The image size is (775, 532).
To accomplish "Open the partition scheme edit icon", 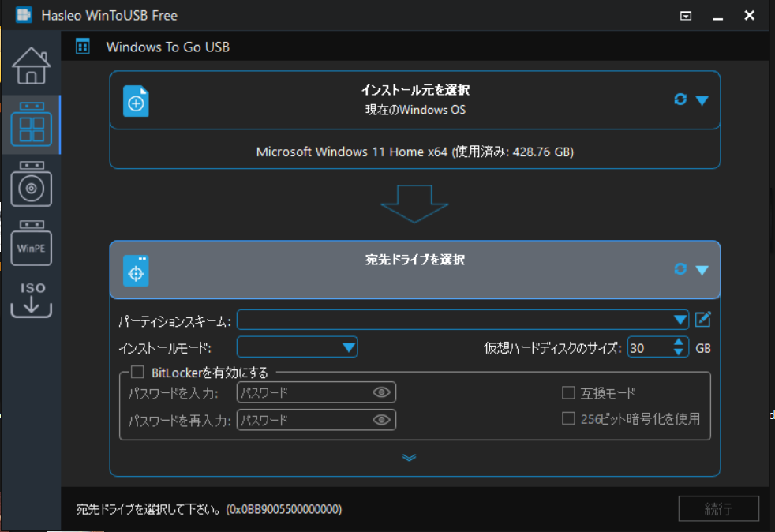I will 702,319.
